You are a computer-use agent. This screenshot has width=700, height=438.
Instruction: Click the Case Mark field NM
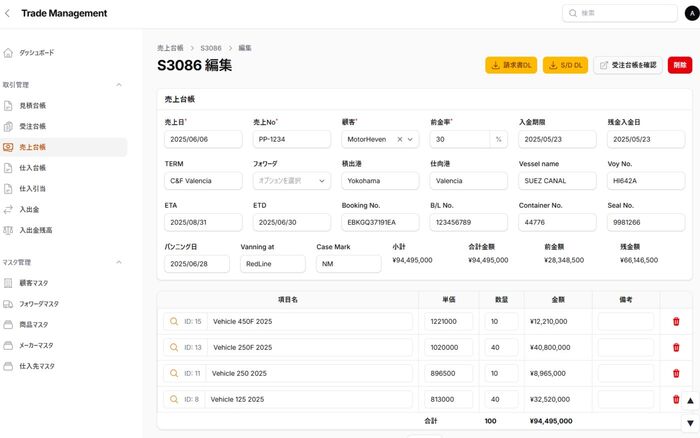click(349, 264)
